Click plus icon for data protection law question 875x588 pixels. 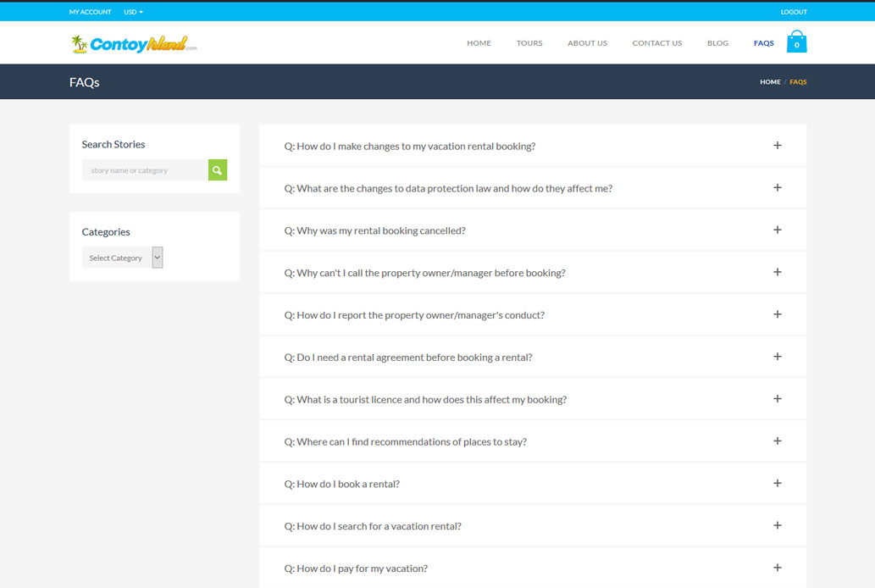pos(777,188)
